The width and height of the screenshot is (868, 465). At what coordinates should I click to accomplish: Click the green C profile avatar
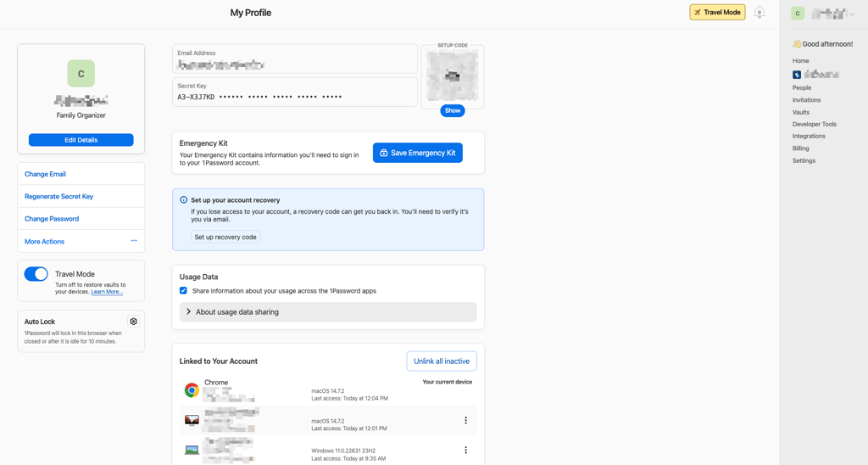[81, 74]
